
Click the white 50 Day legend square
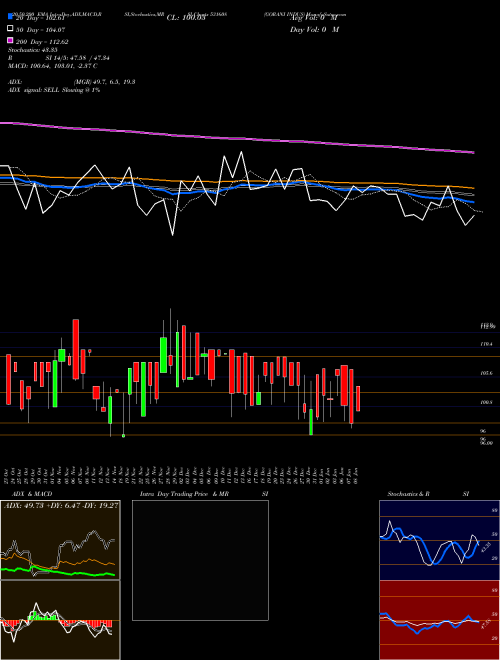(11, 29)
